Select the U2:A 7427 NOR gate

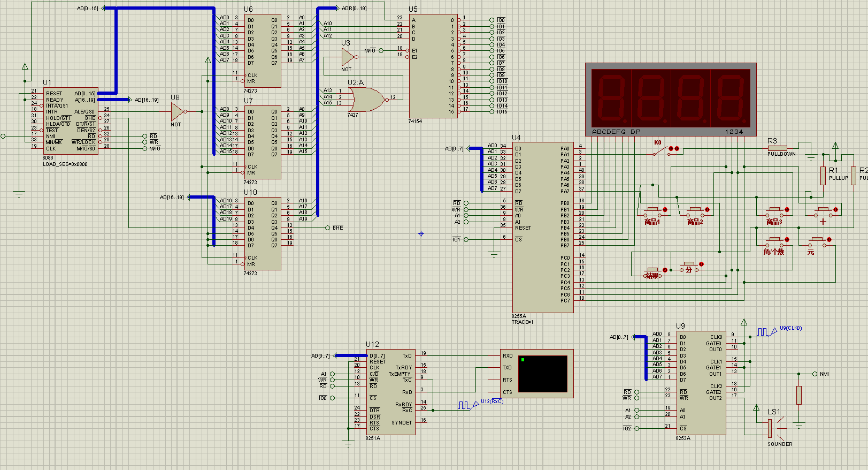pyautogui.click(x=367, y=100)
